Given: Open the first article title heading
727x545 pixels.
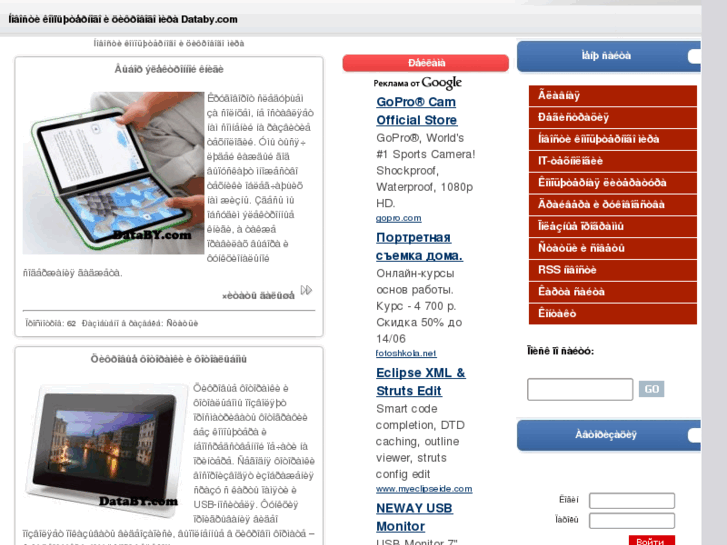Looking at the screenshot, I should pyautogui.click(x=169, y=69).
